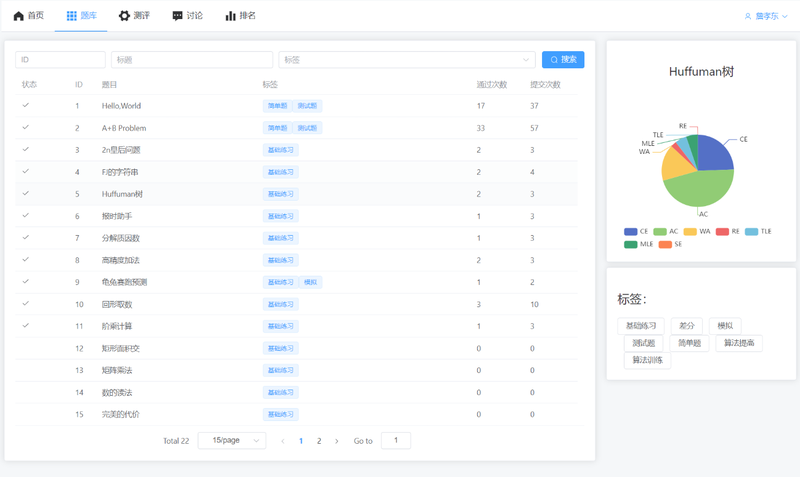Filter by the 基础练习 tag in 标签 panel
Image resolution: width=800 pixels, height=477 pixels.
641,325
